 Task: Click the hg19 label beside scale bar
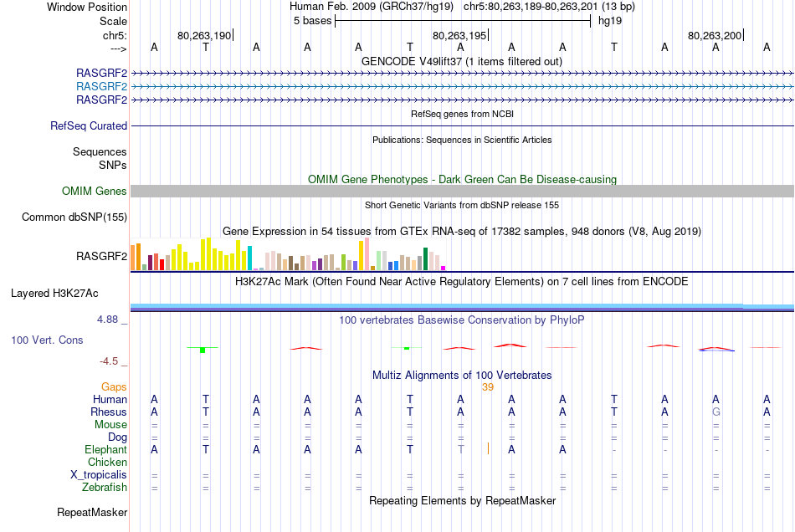pos(610,21)
